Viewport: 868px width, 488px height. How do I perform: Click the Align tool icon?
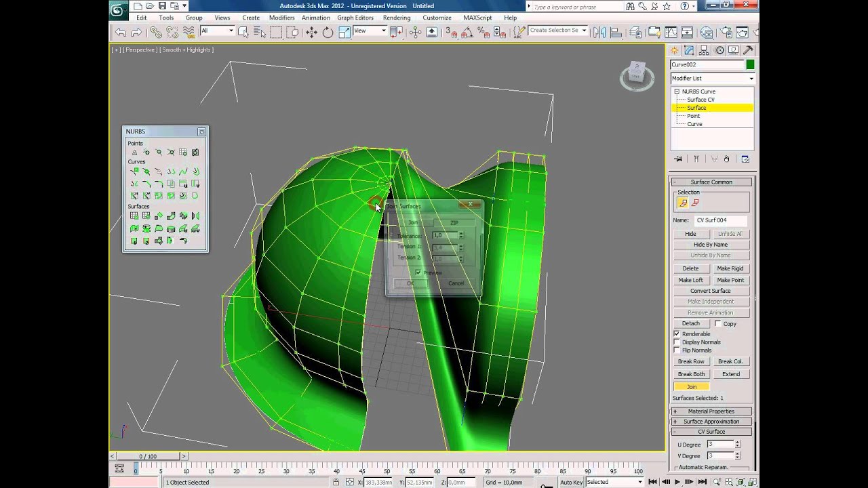click(616, 32)
